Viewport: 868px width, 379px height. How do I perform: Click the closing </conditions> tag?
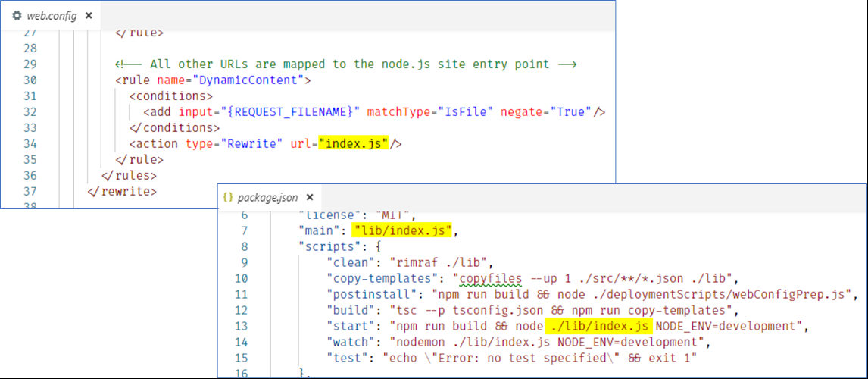coord(173,128)
